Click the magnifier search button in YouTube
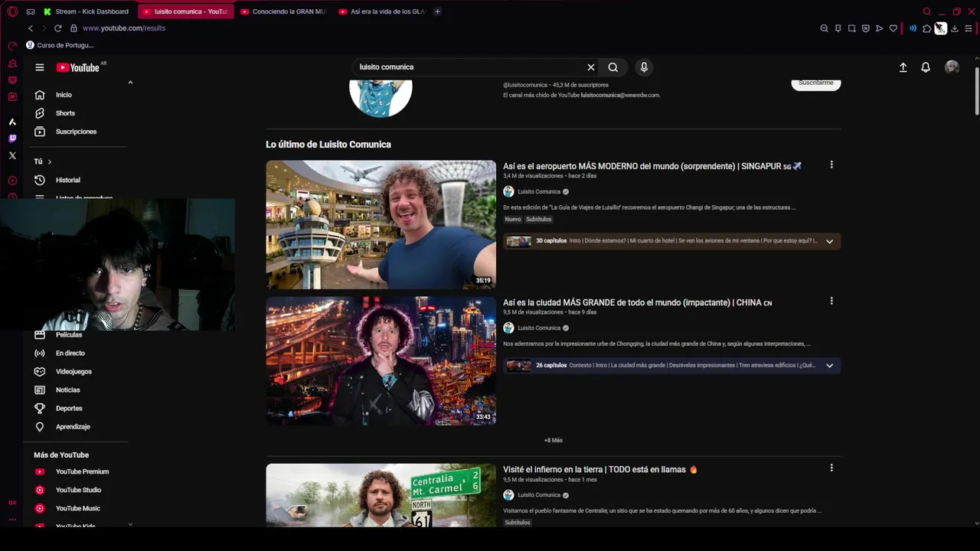 click(x=613, y=67)
